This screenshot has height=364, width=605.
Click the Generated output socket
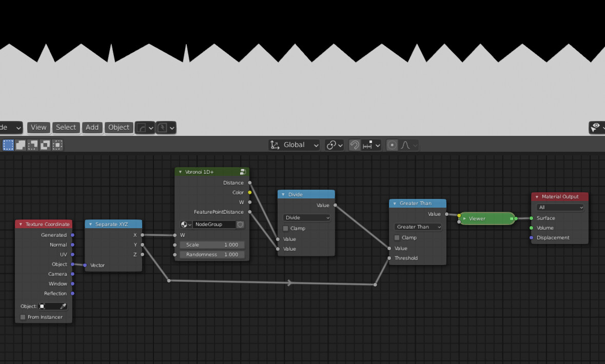click(72, 235)
